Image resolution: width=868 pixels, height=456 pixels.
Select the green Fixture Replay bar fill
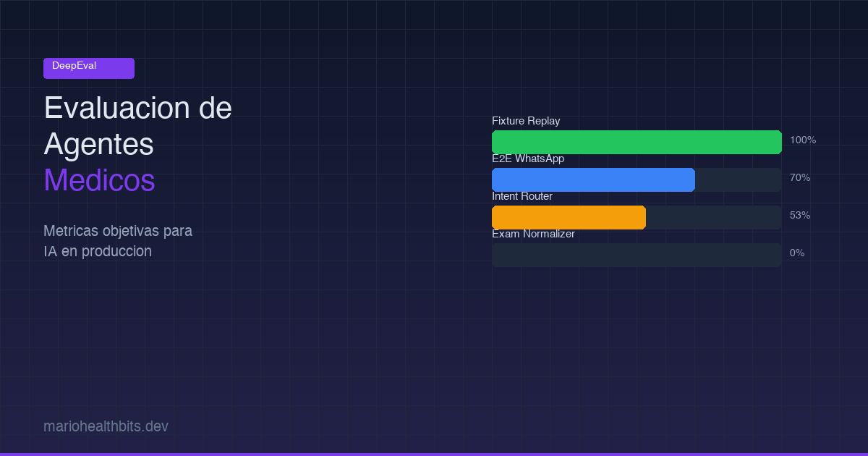click(637, 142)
